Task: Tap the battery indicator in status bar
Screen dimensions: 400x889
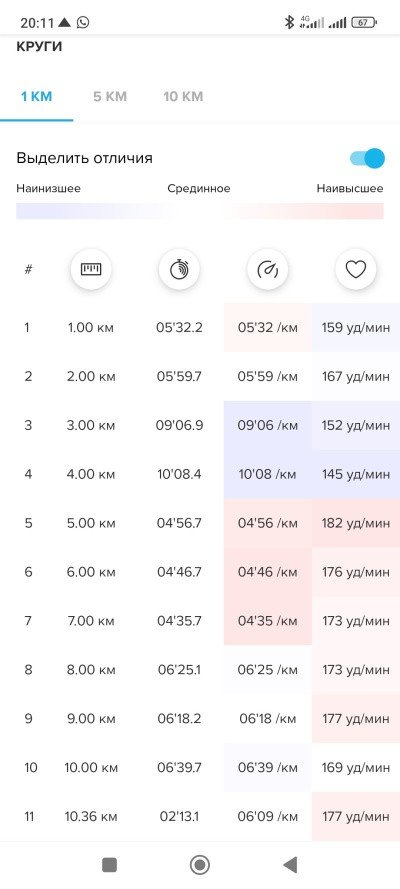Action: [364, 23]
